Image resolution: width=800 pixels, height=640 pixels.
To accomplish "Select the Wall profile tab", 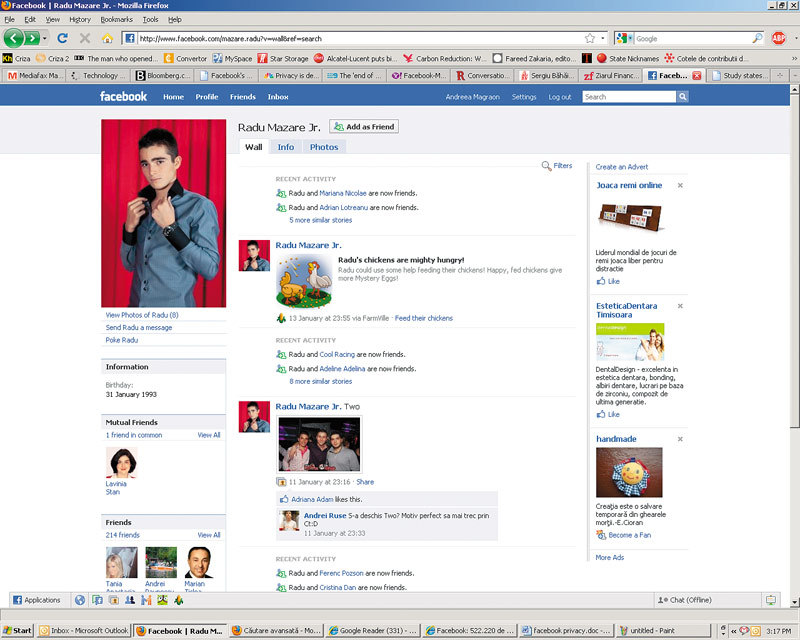I will 254,147.
